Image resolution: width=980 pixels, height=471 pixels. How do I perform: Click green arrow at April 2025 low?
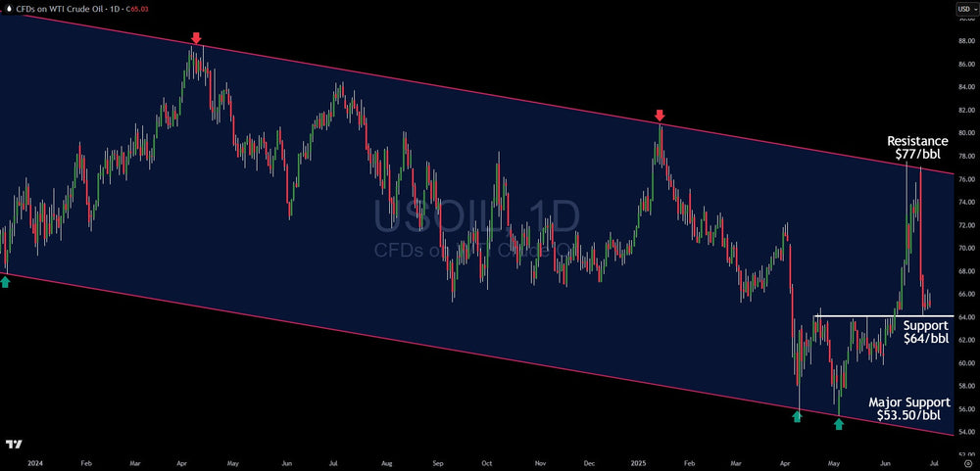pyautogui.click(x=797, y=416)
